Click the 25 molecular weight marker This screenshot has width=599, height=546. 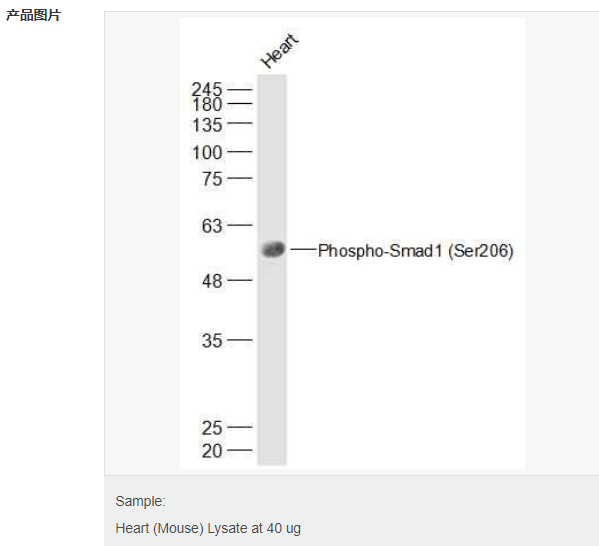[212, 428]
